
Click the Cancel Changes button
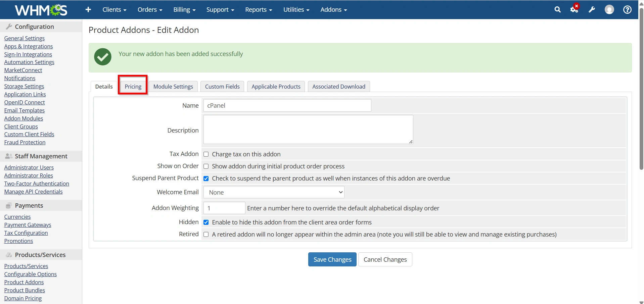(x=385, y=259)
